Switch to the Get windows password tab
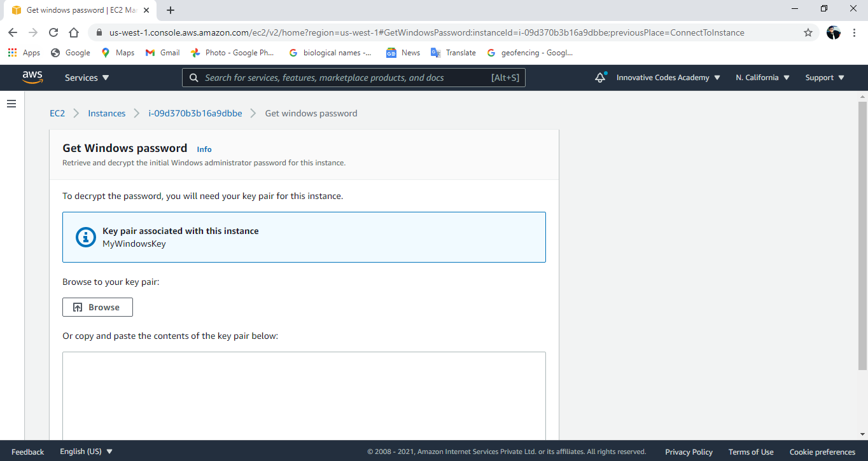The width and height of the screenshot is (868, 461). pyautogui.click(x=76, y=10)
